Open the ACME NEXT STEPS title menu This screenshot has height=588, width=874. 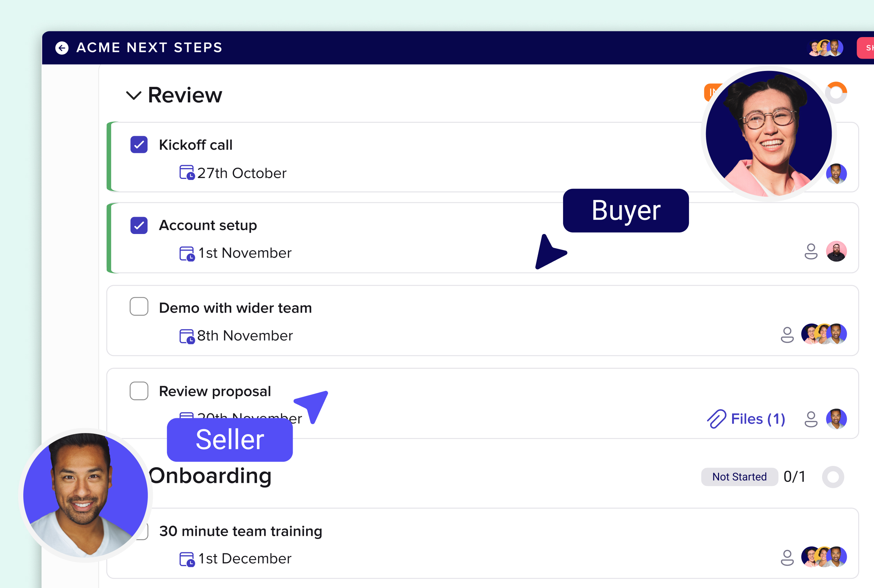point(149,48)
